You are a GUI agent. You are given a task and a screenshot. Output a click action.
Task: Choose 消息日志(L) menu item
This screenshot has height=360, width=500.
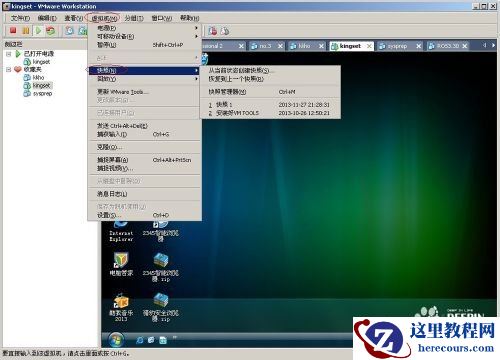[x=145, y=194]
